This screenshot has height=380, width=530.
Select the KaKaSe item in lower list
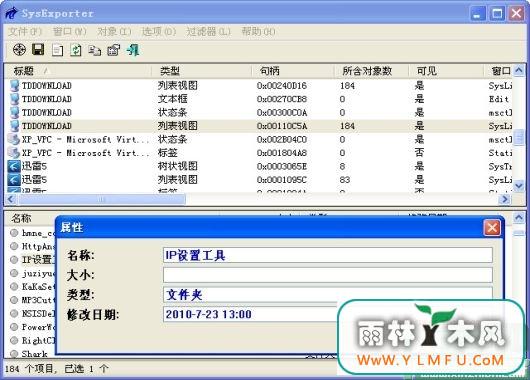tap(32, 287)
